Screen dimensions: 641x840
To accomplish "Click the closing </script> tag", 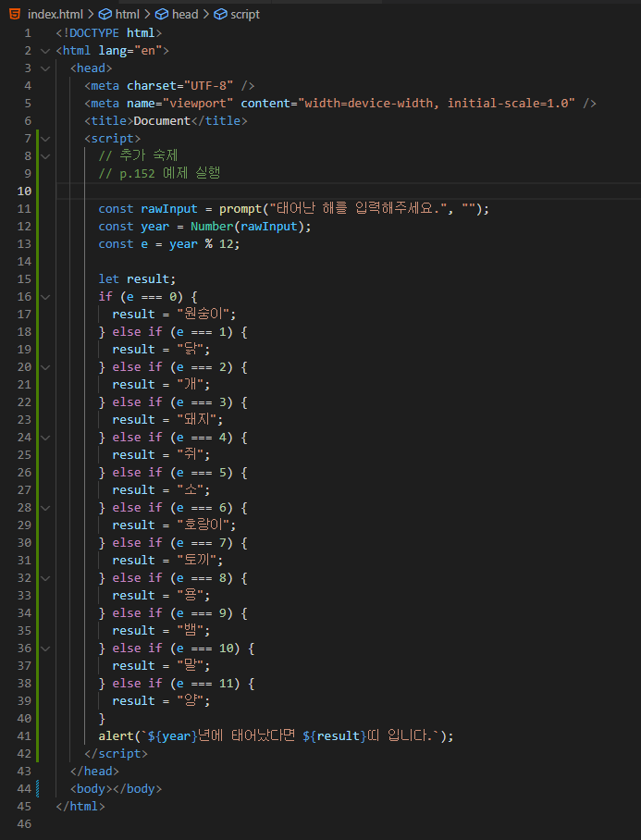I will (116, 754).
